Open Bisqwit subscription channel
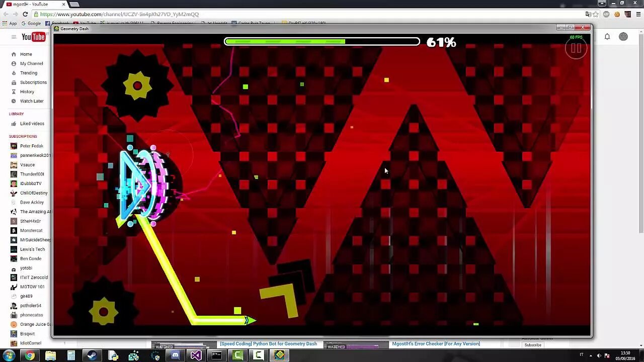The width and height of the screenshot is (644, 362). (27, 334)
